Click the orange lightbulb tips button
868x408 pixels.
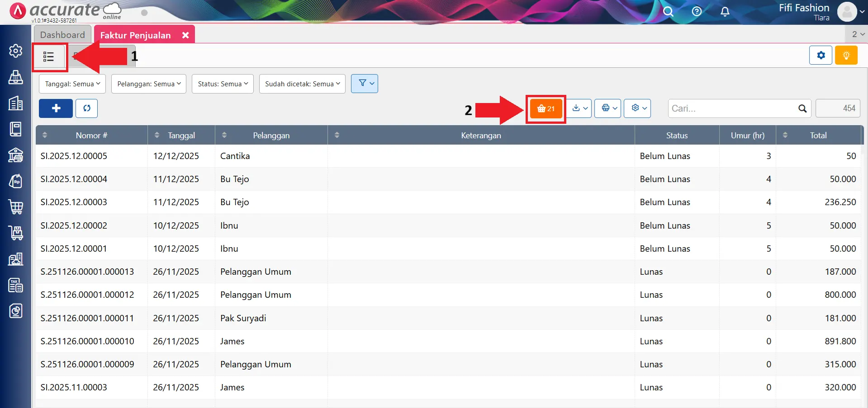(x=846, y=56)
